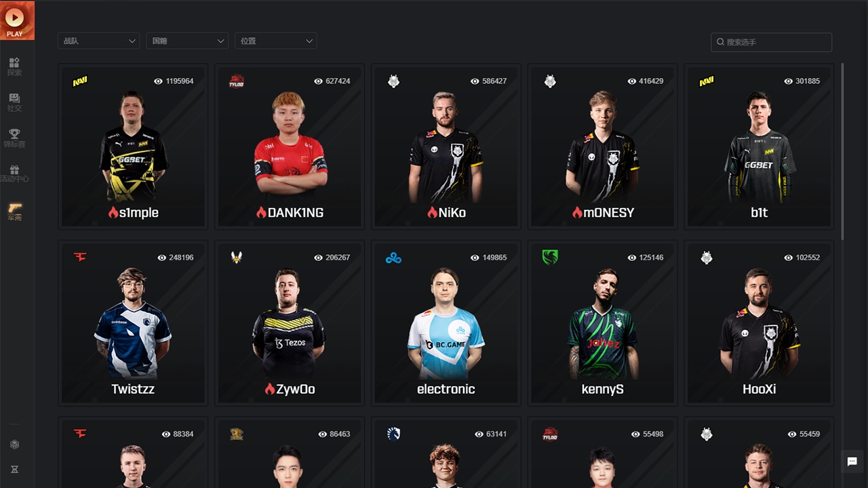Open the m0NESY player card

[x=602, y=146]
